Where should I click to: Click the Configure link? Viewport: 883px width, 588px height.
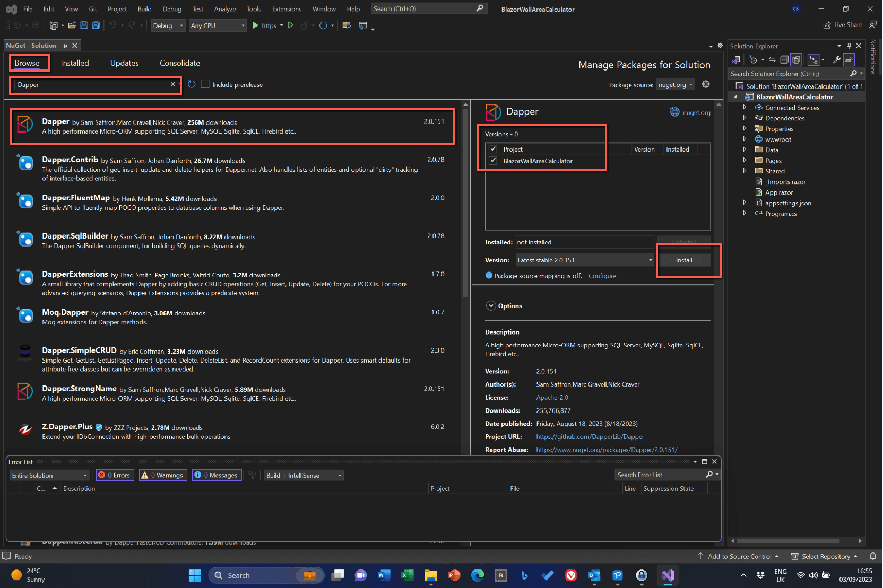(x=602, y=276)
